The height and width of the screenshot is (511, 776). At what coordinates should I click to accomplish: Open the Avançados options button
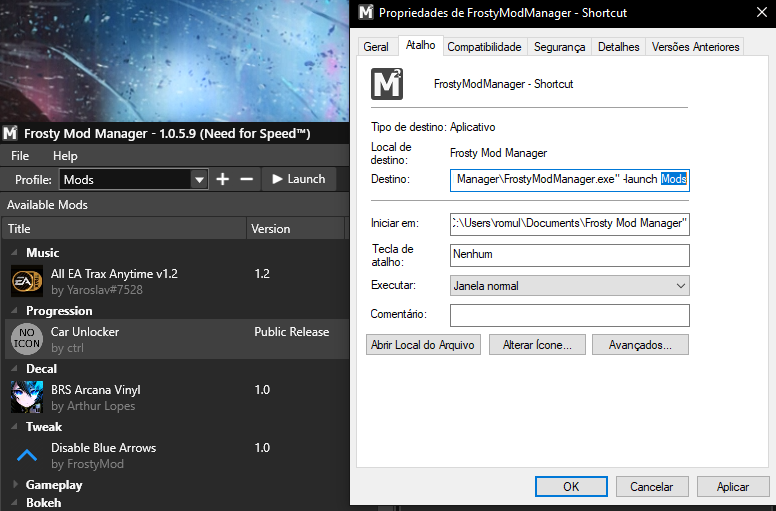tap(640, 345)
